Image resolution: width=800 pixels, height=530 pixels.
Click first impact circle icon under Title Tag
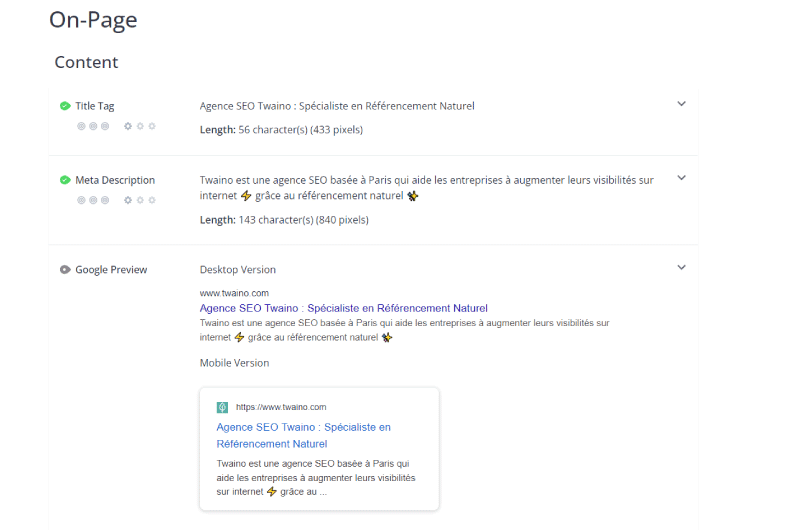[81, 126]
